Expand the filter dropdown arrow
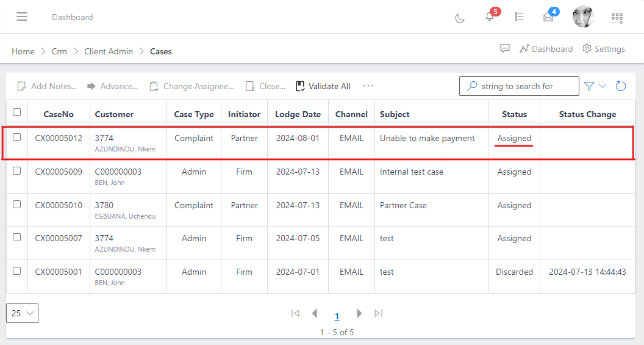The width and height of the screenshot is (644, 345). coord(603,86)
